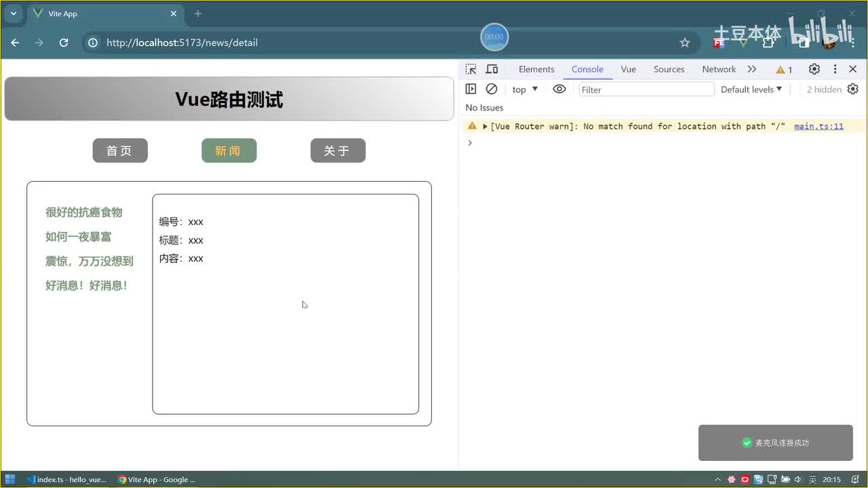Toggle the device toolbar icon
Image resolution: width=868 pixels, height=488 pixels.
[x=492, y=69]
